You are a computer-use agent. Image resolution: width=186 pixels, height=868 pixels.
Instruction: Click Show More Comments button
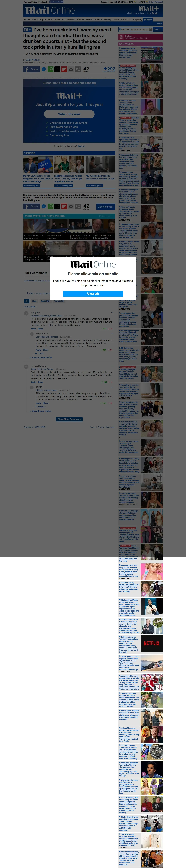[69, 419]
